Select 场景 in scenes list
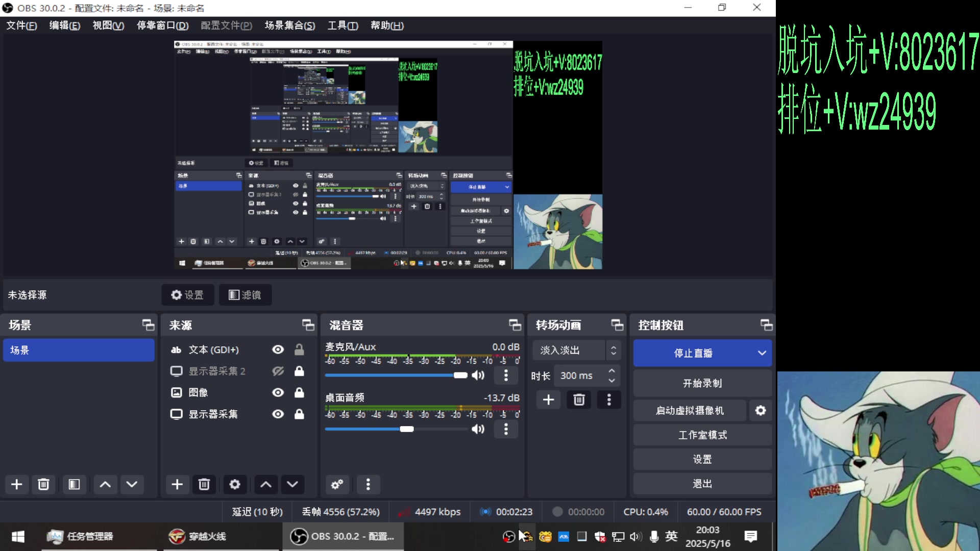This screenshot has width=980, height=551. click(x=79, y=350)
